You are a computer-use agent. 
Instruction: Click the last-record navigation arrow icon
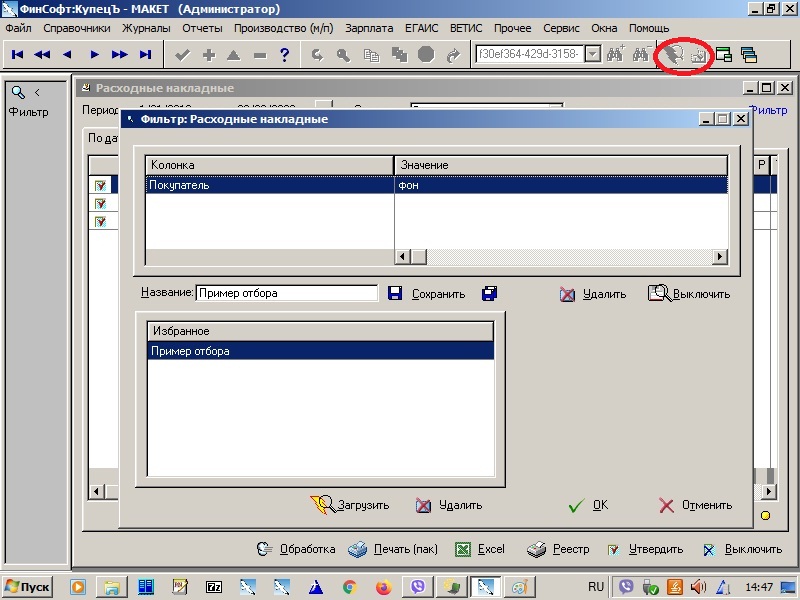[x=145, y=55]
